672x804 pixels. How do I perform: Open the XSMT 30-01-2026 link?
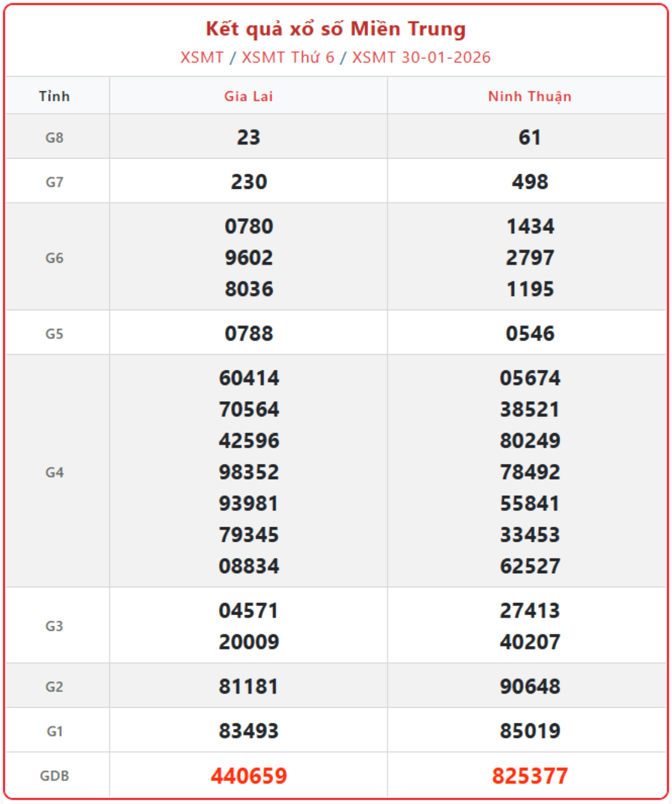(421, 58)
